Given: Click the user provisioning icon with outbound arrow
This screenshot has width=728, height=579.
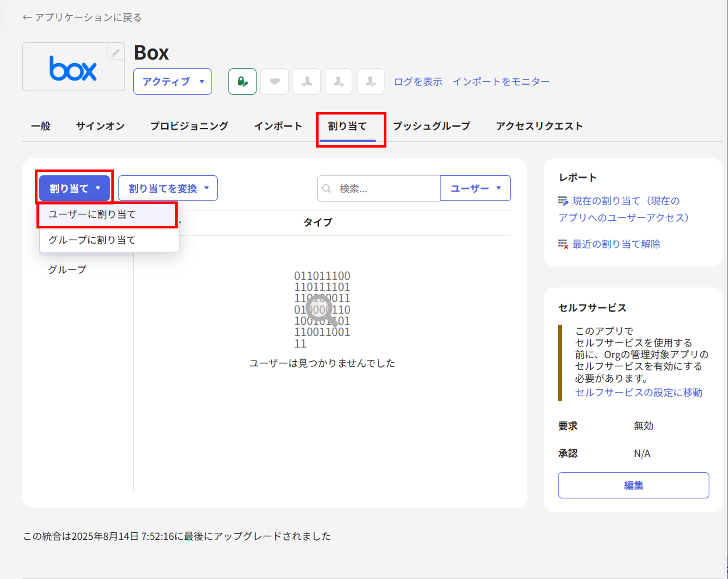Looking at the screenshot, I should 339,82.
